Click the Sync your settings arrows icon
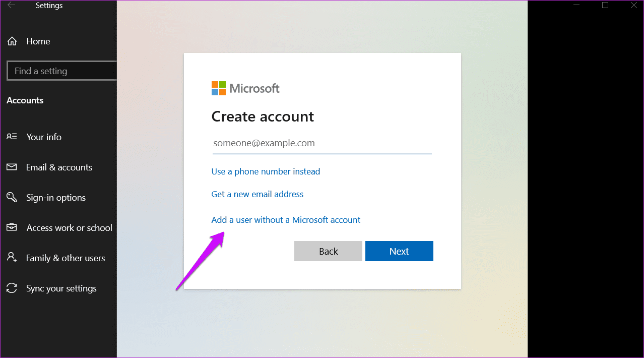 coord(12,288)
